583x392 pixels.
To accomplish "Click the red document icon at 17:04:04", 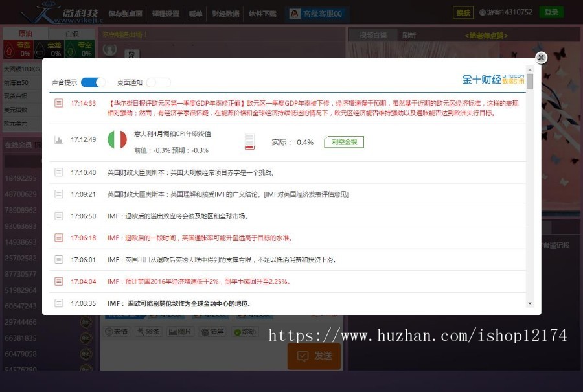I will coord(59,281).
